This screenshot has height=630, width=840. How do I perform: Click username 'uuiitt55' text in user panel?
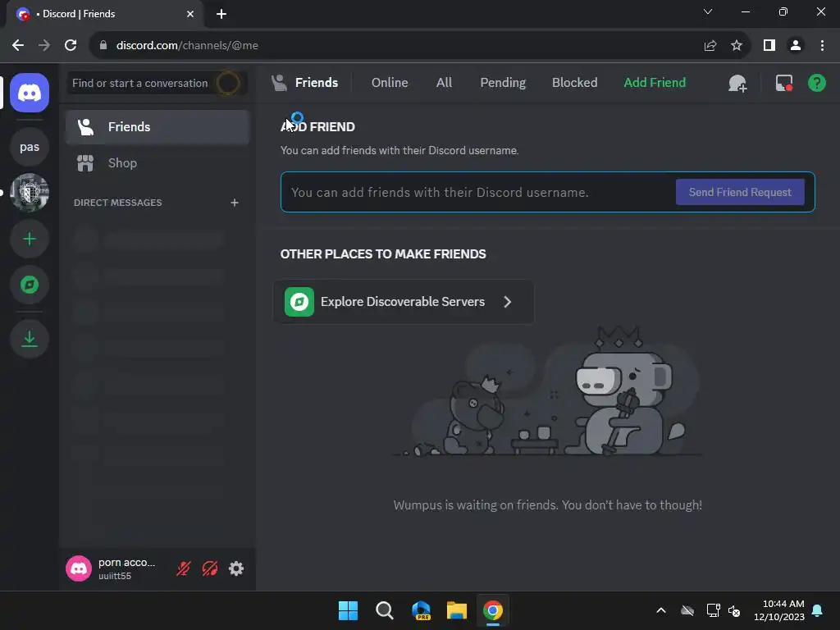pos(115,576)
